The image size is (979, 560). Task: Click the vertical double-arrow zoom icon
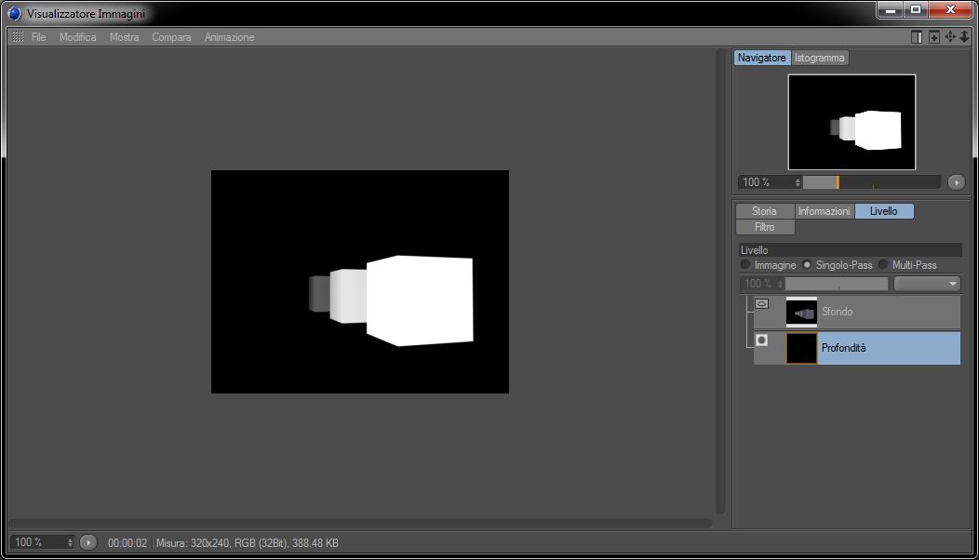[x=964, y=37]
